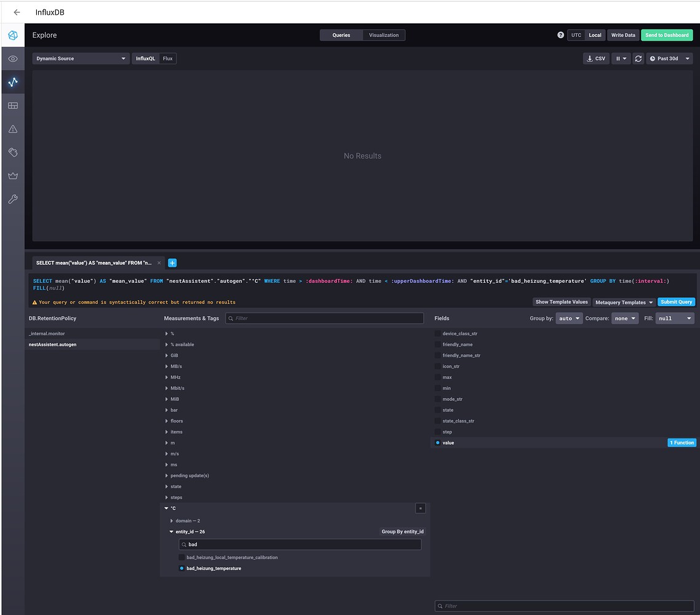Open the Past 30d time range dropdown
The image size is (700, 615).
(669, 58)
